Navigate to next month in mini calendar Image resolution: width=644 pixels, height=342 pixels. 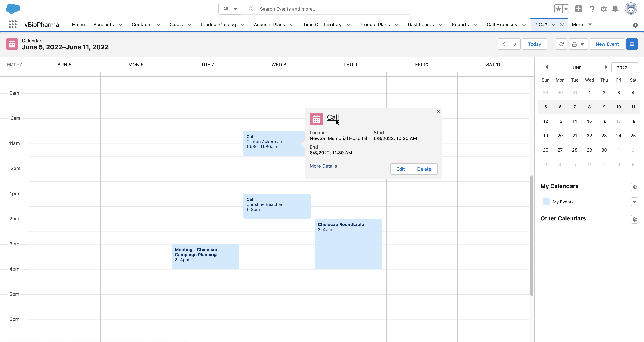[606, 67]
